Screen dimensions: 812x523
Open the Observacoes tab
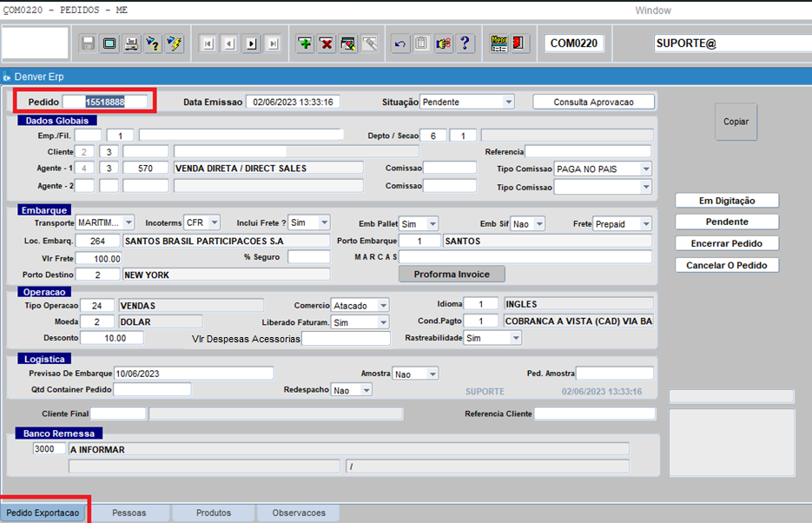(x=299, y=513)
